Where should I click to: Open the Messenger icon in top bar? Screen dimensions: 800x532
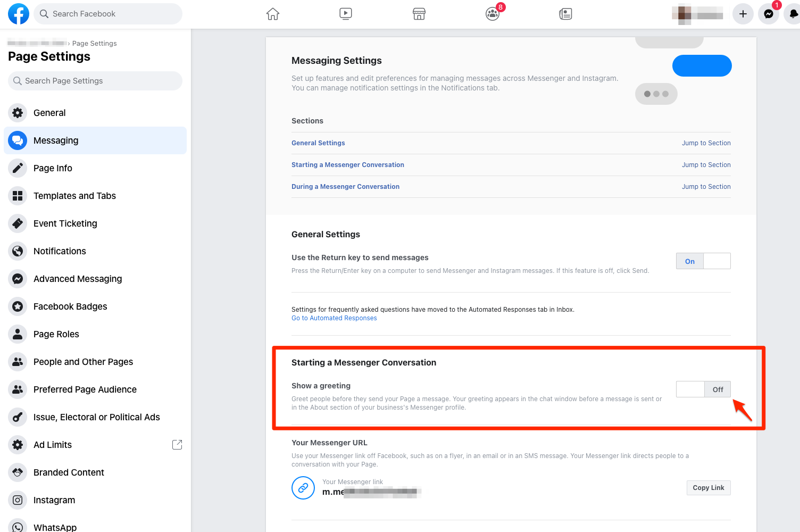[769, 14]
